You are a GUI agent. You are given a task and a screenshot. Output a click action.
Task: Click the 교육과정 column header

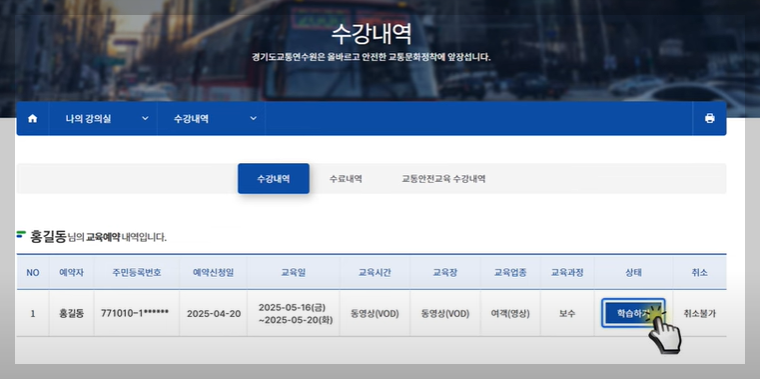click(x=567, y=272)
